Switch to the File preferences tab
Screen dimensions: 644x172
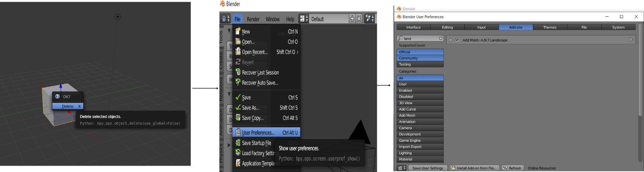tap(584, 27)
